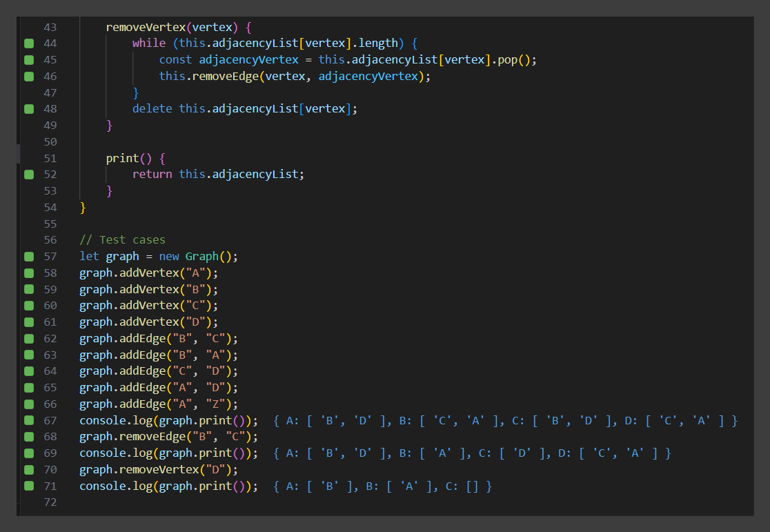This screenshot has height=532, width=770.
Task: Click graph.removeEdge("B", "C") line
Action: pyautogui.click(x=168, y=437)
